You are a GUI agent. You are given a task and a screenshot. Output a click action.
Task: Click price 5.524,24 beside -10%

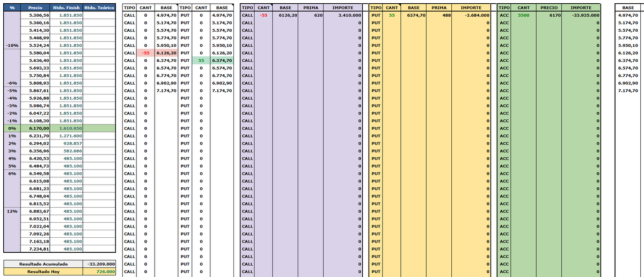point(35,46)
